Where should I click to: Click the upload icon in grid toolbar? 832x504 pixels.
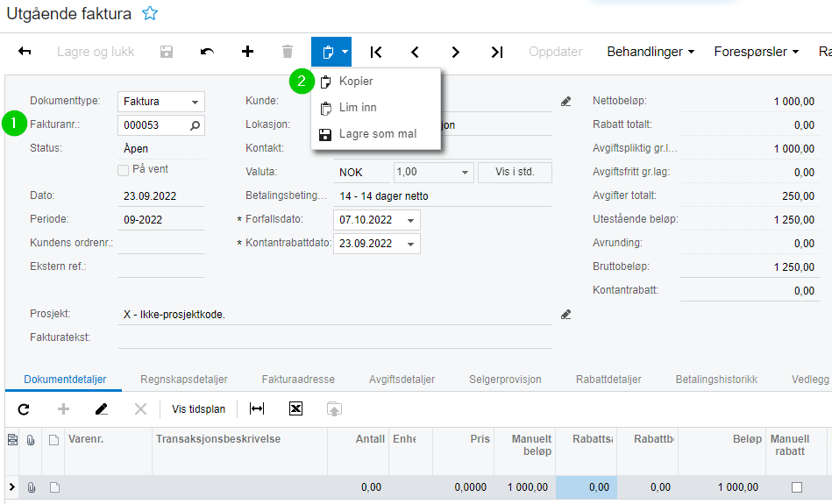[334, 409]
